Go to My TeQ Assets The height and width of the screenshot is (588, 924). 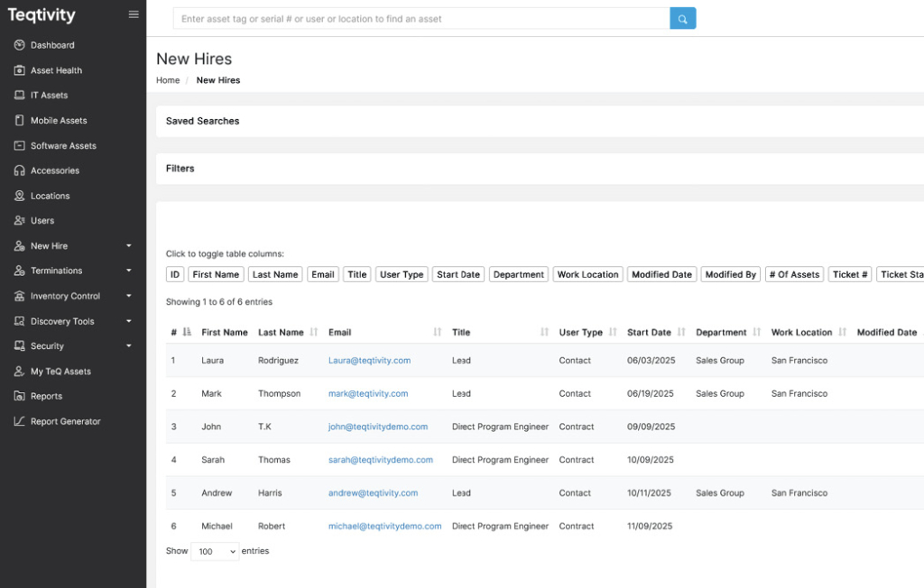pos(60,372)
